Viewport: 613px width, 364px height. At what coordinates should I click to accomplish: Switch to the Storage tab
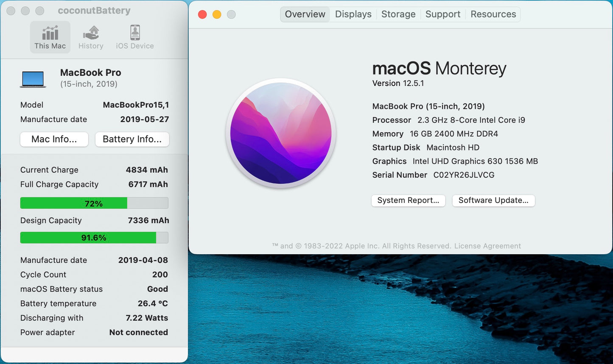tap(398, 14)
